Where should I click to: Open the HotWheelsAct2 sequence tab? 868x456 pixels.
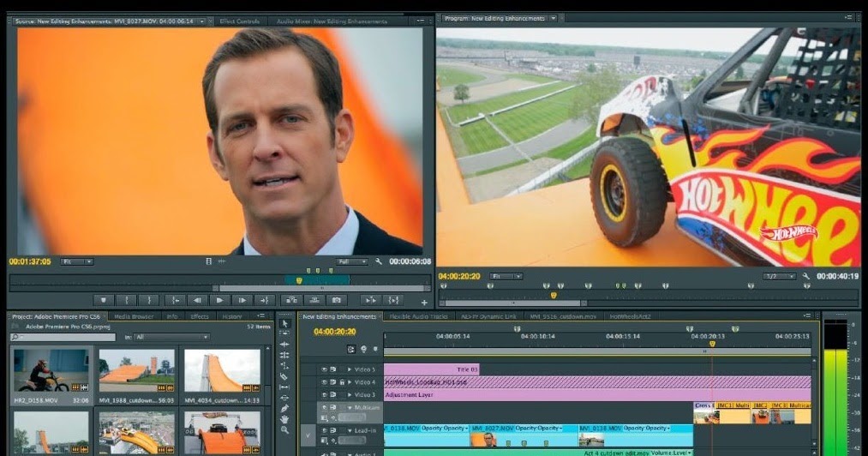coord(630,316)
